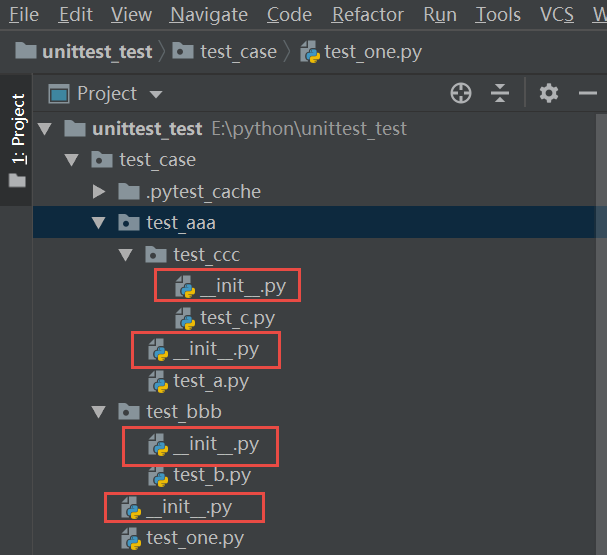
Task: Click test_case in the breadcrumb path
Action: [238, 51]
